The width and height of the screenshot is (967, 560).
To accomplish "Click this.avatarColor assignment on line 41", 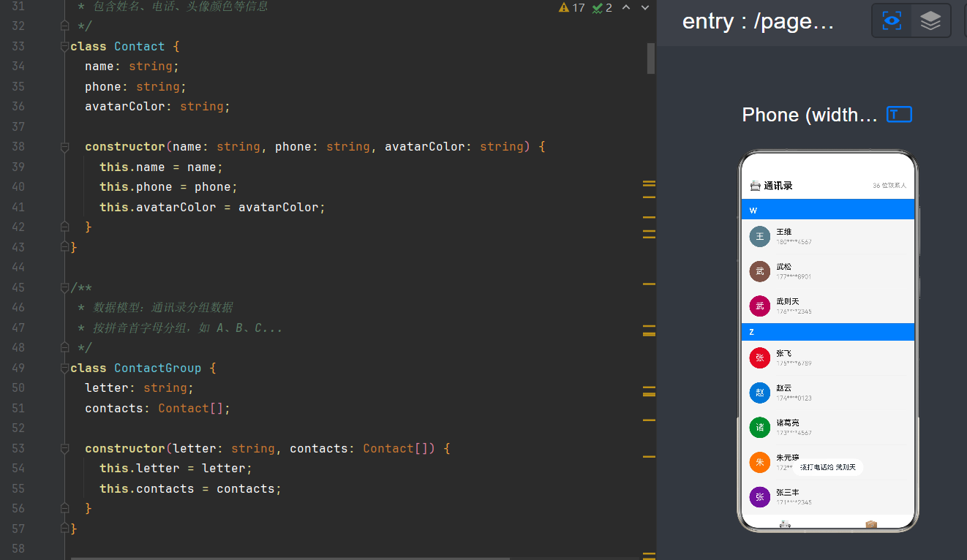I will pyautogui.click(x=212, y=207).
